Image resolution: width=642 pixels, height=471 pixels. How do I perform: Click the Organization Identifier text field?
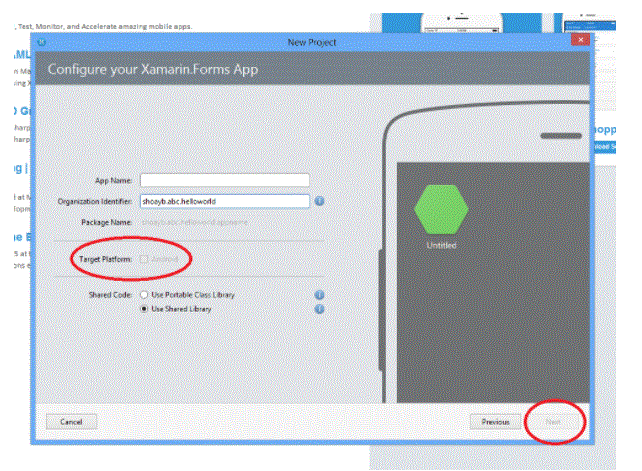pyautogui.click(x=225, y=201)
